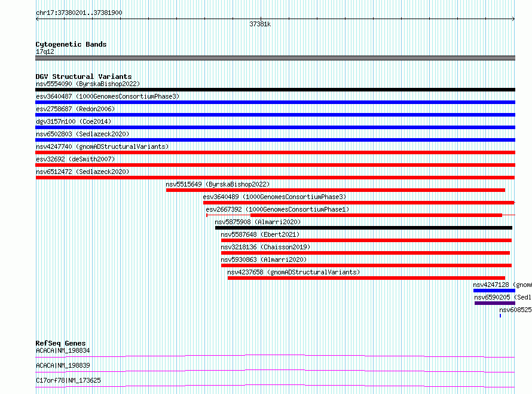The height and width of the screenshot is (394, 532).
Task: Open esv3640487 1000GenomesConsortiumPhase3 label
Action: click(x=108, y=96)
